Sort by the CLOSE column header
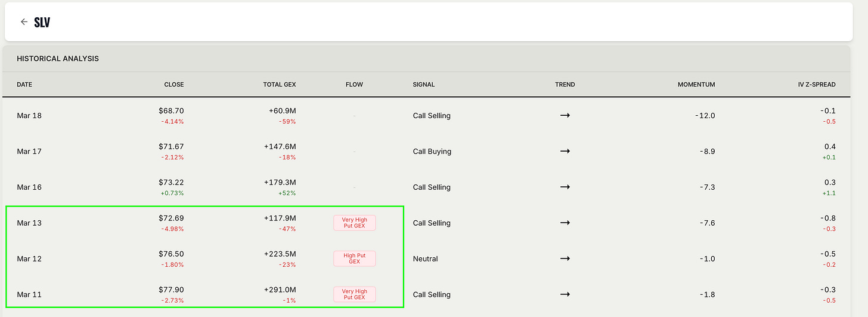Screen dimensions: 868x317 coord(174,85)
